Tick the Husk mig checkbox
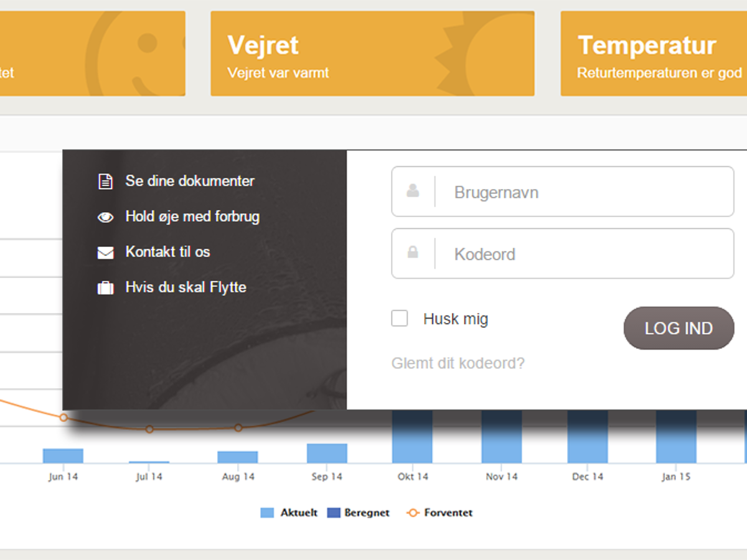 [x=400, y=319]
